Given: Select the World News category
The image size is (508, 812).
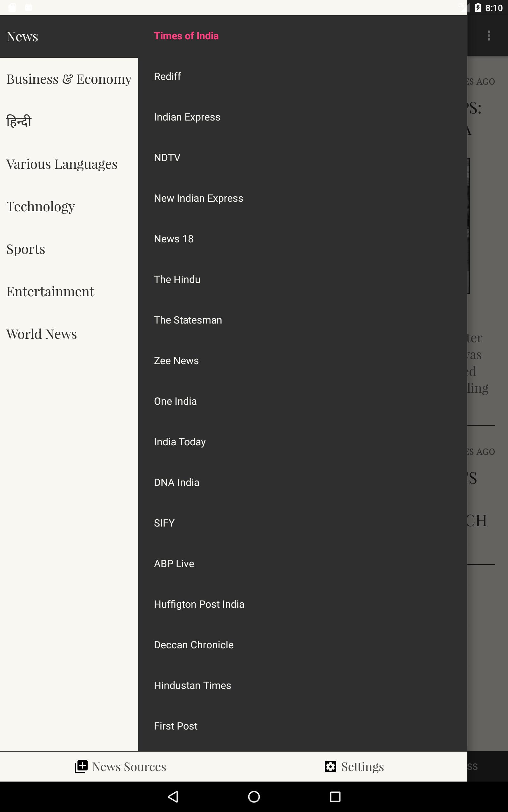Looking at the screenshot, I should (69, 334).
